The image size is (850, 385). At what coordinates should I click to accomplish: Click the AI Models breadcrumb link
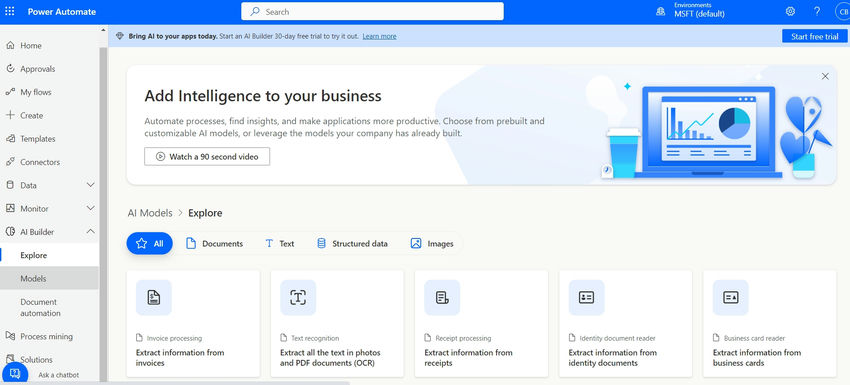(x=150, y=213)
